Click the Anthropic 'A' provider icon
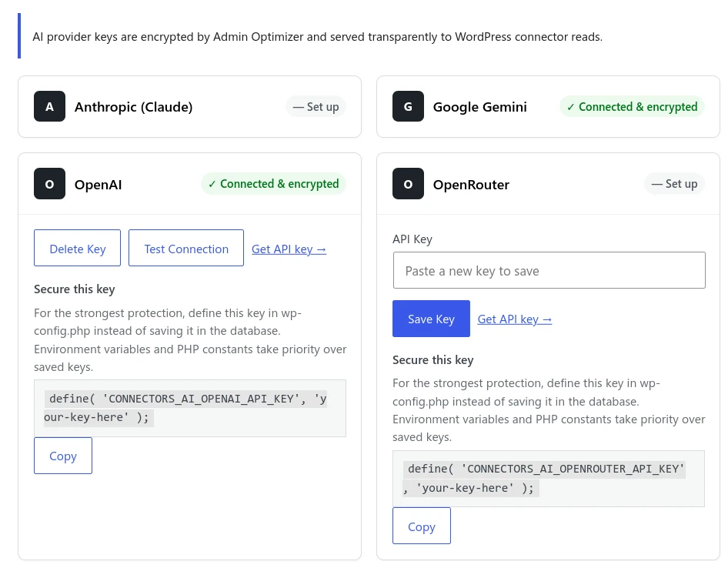Viewport: 728px width, 578px height. [49, 106]
